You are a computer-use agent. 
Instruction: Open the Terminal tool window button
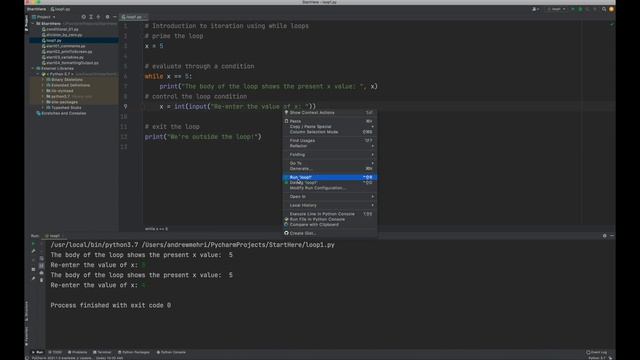[102, 352]
